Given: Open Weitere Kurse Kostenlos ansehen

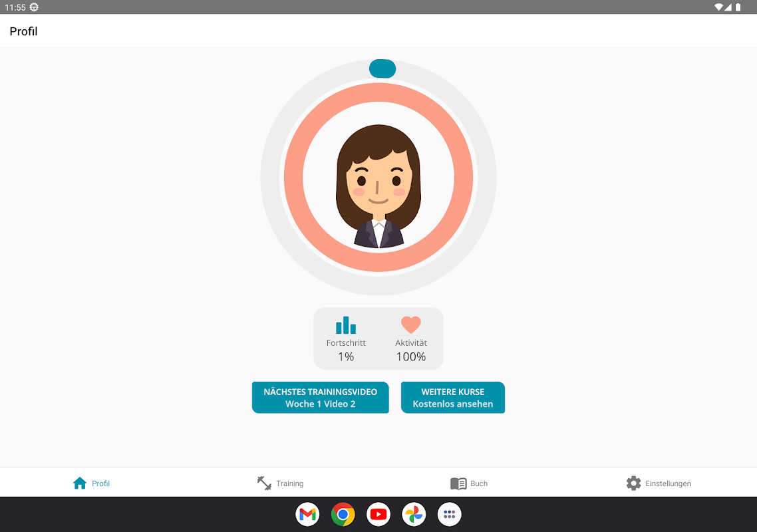Looking at the screenshot, I should coord(453,398).
